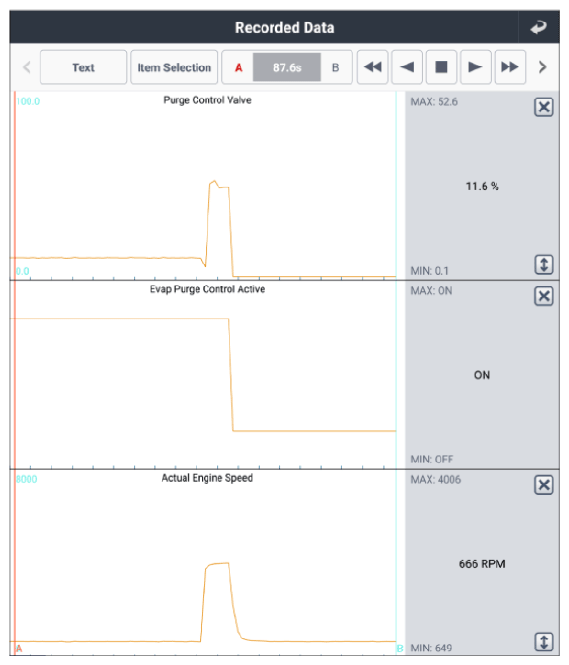Click the 666 RPM current value
Viewport: 569px width, 665px height.
[482, 564]
